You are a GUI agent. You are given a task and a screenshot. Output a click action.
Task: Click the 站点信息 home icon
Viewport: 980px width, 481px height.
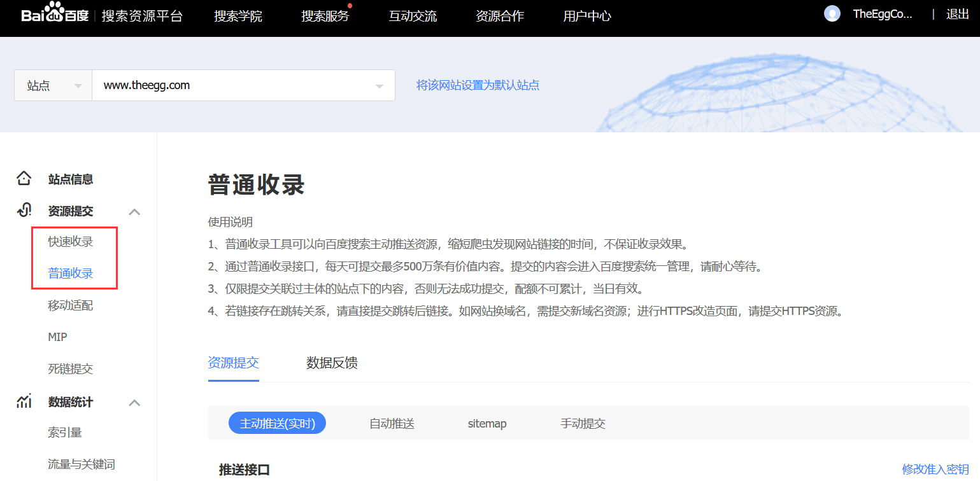pyautogui.click(x=24, y=179)
